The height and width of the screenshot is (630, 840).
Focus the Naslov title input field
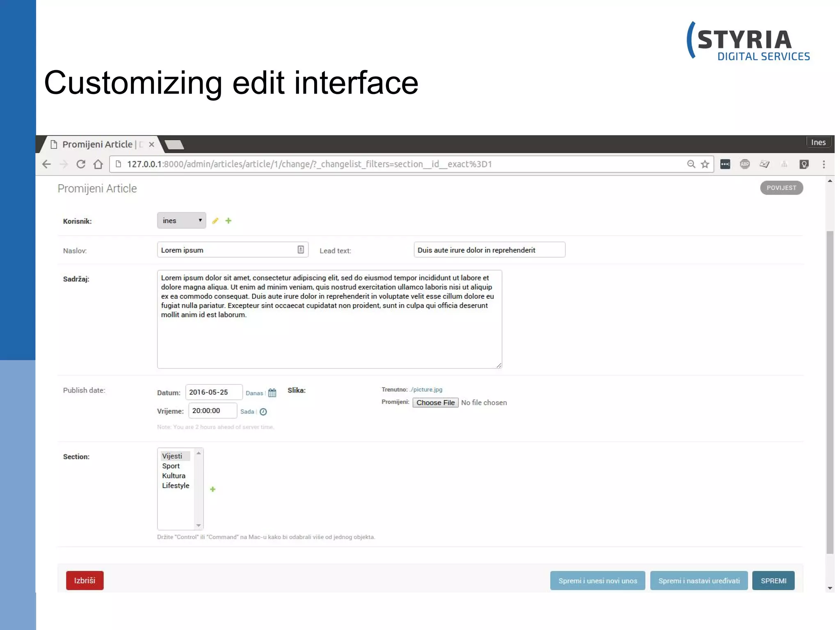pos(233,250)
